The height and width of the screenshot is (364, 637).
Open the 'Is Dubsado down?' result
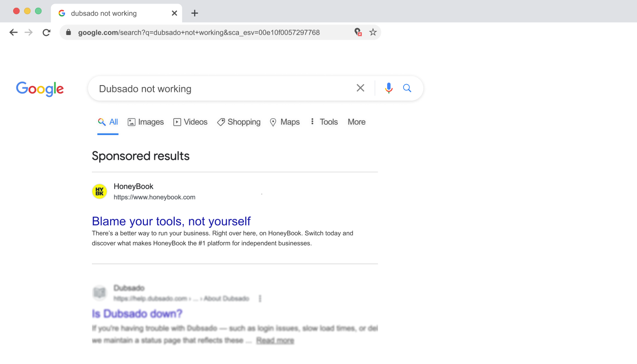(x=137, y=313)
